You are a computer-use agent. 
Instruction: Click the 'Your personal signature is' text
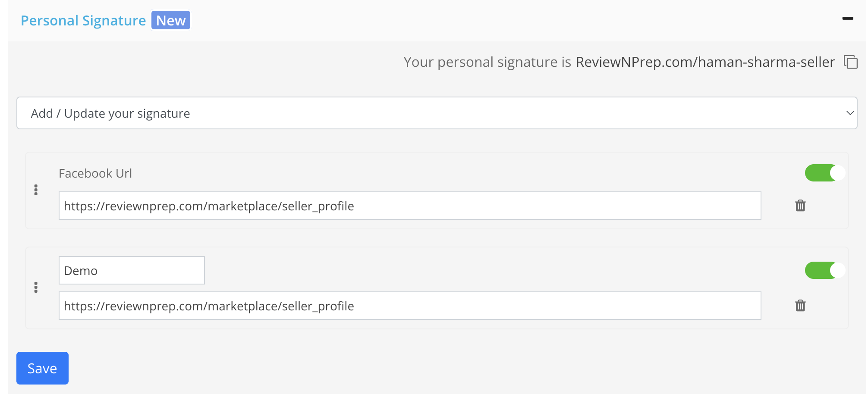click(x=487, y=62)
